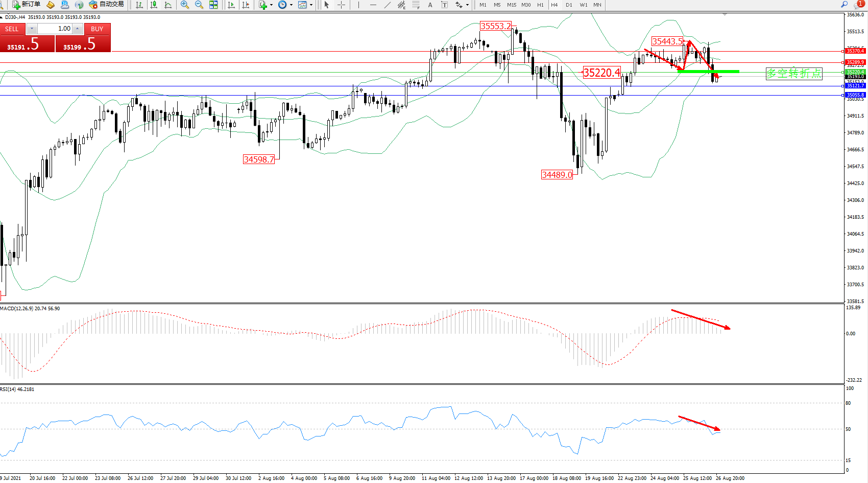Switch to the D1 timeframe
The height and width of the screenshot is (483, 868).
[569, 5]
